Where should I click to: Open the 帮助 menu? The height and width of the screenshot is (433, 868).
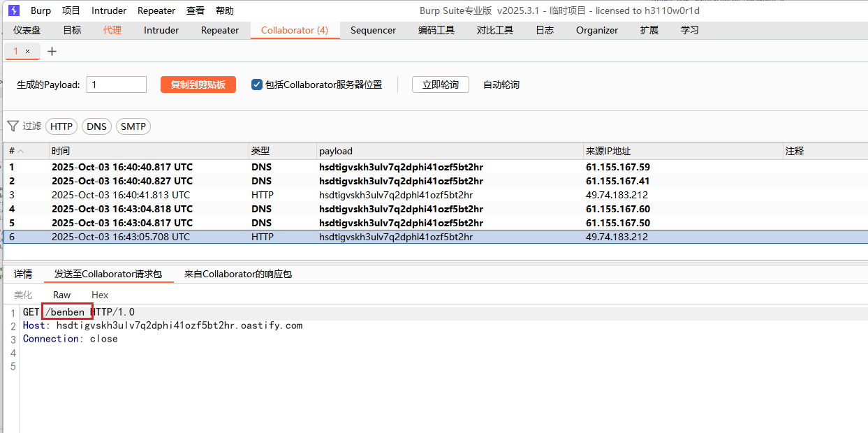tap(225, 10)
